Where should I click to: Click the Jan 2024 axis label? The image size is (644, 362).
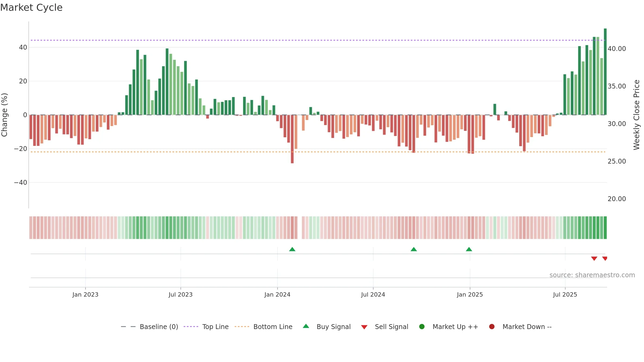click(277, 294)
